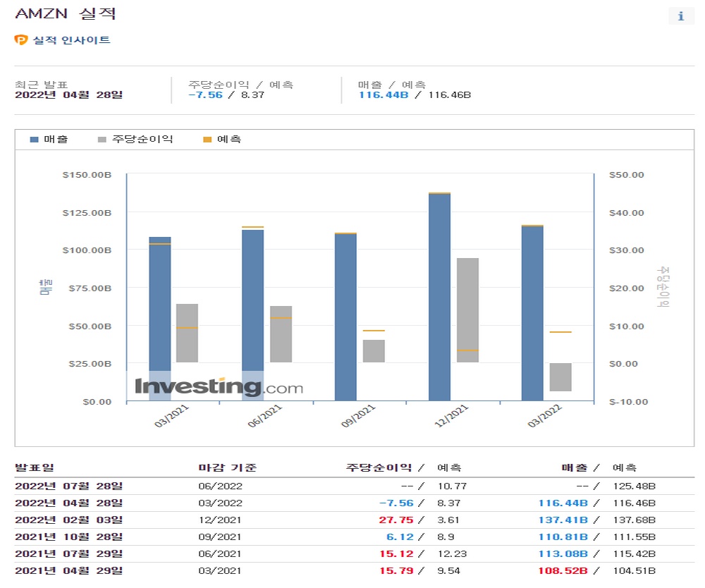This screenshot has width=705, height=588.
Task: Select the 2021년 04월 29일 row date
Action: (69, 570)
